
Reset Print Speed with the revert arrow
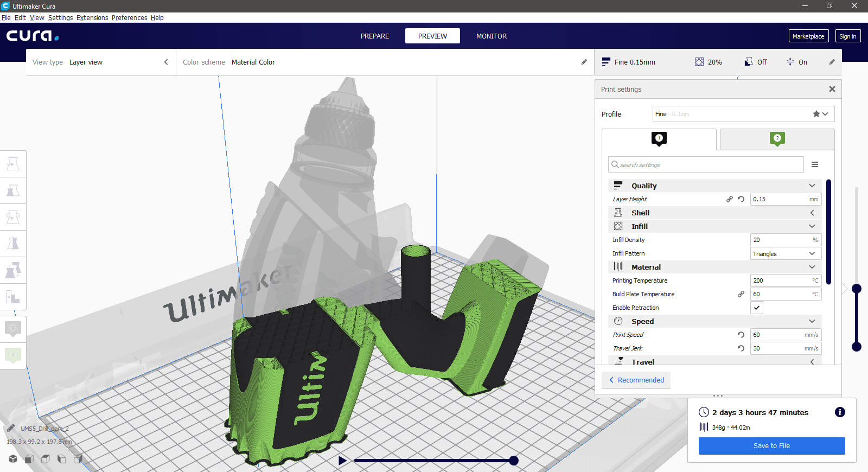coord(741,335)
